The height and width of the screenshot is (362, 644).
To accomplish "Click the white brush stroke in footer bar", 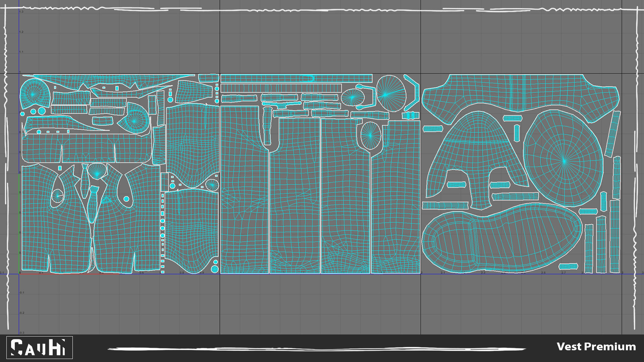I will point(317,349).
